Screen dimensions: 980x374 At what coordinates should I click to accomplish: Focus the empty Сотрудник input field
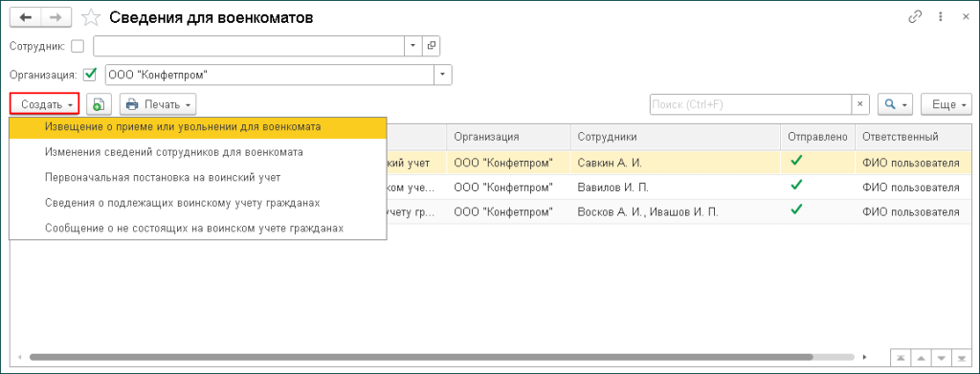pyautogui.click(x=250, y=46)
